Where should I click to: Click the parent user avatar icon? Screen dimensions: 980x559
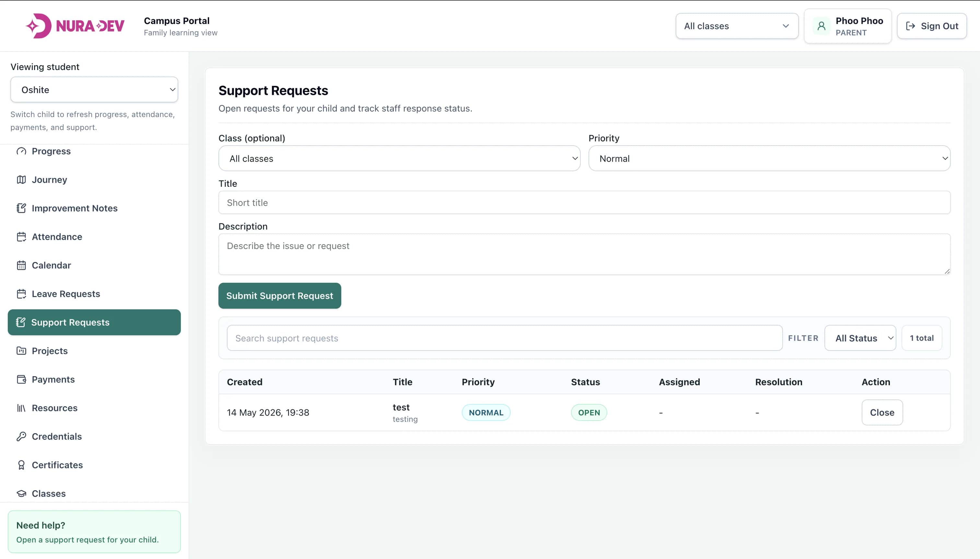point(822,26)
